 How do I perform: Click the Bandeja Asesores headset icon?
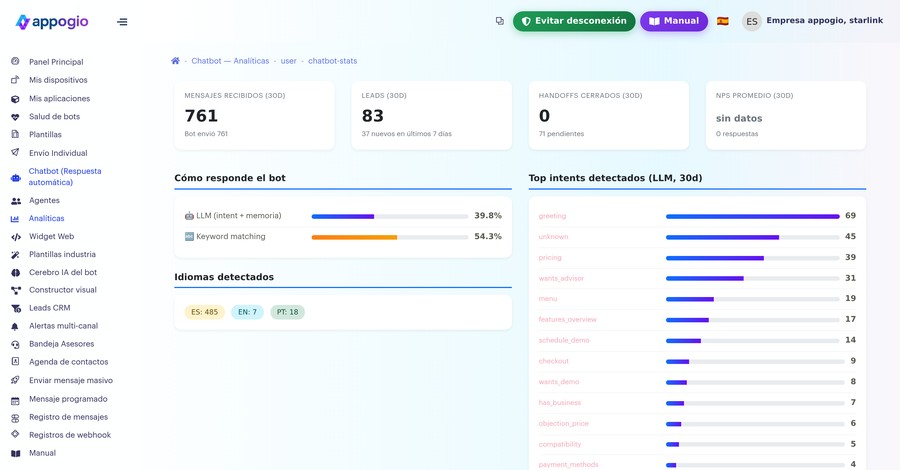(15, 344)
